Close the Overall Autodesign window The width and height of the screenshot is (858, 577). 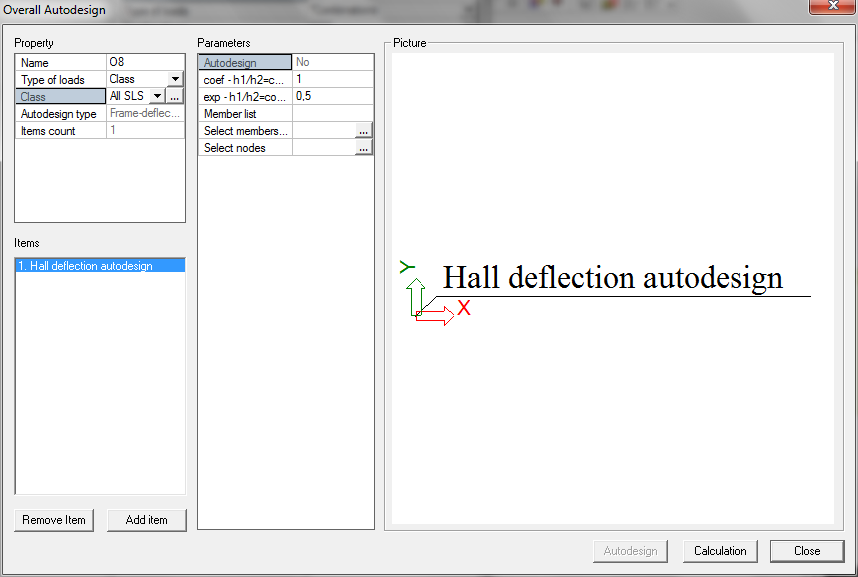[x=833, y=7]
